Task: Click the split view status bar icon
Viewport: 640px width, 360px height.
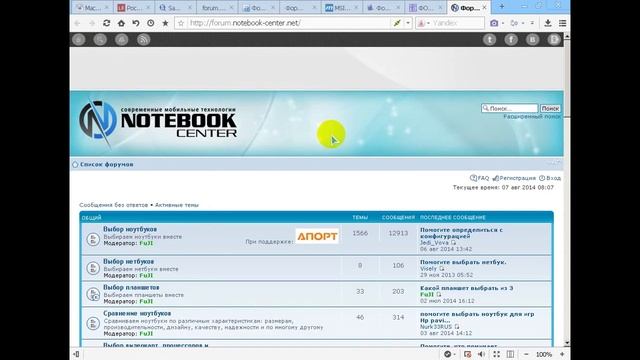Action: [x=510, y=354]
